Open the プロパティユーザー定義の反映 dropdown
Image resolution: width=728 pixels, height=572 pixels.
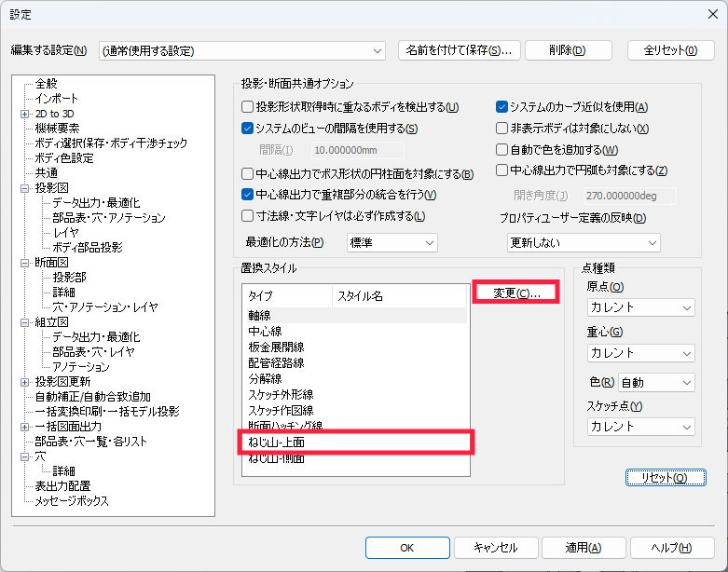583,243
